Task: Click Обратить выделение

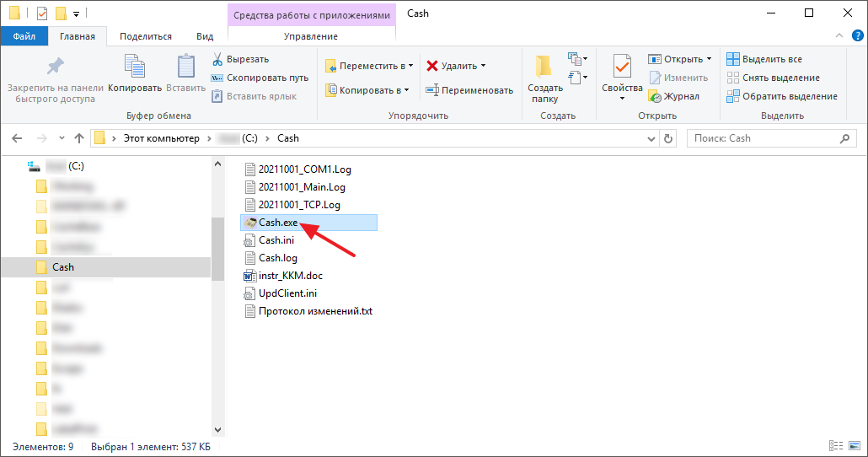Action: [x=782, y=96]
